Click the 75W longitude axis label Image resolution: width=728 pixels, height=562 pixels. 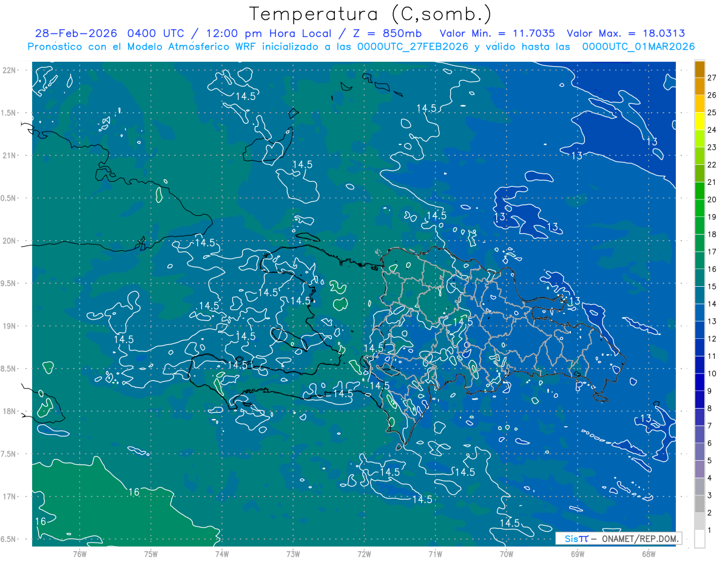click(x=151, y=554)
